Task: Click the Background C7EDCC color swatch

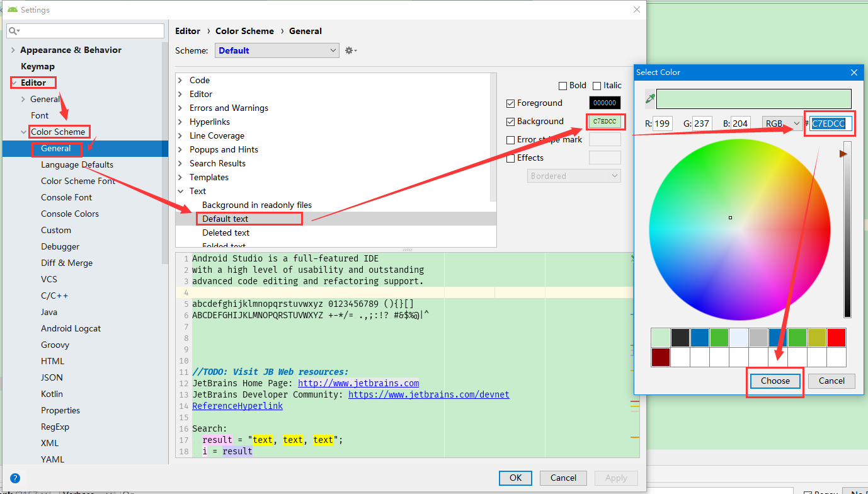Action: [605, 122]
